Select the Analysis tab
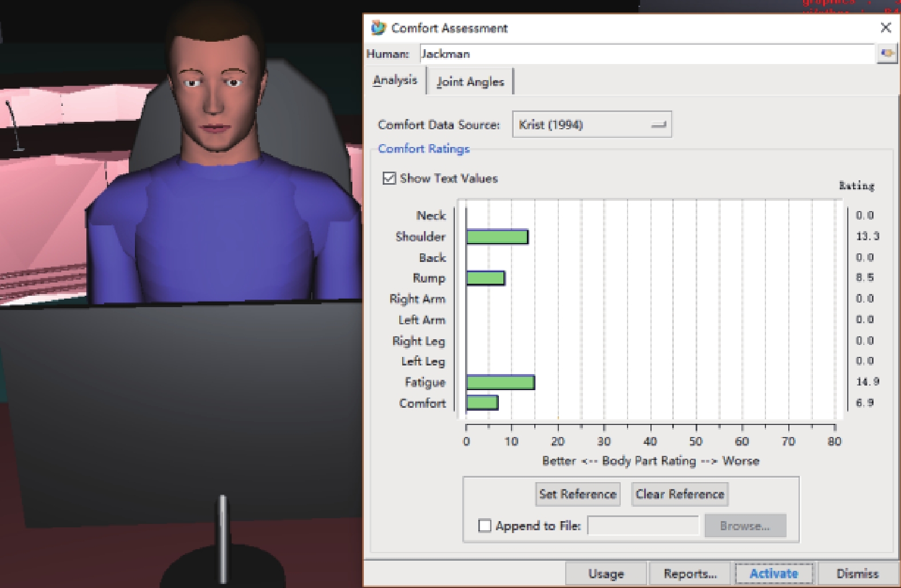 click(395, 80)
